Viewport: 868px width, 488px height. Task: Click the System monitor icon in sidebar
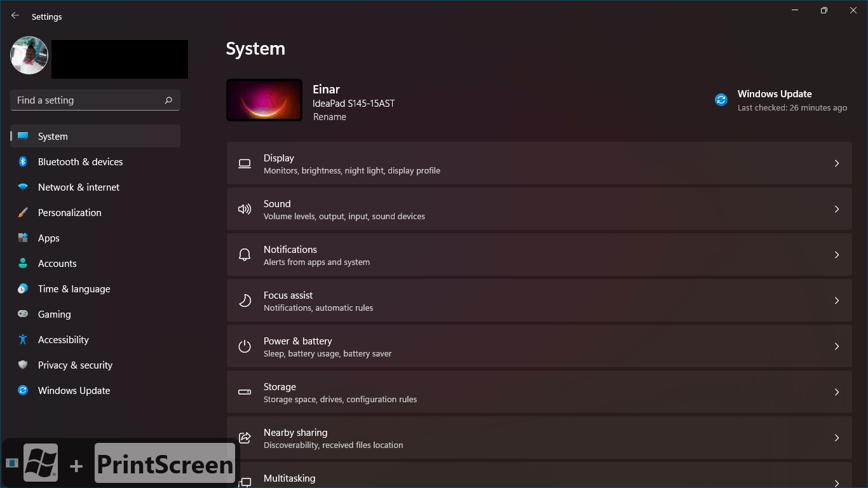23,136
